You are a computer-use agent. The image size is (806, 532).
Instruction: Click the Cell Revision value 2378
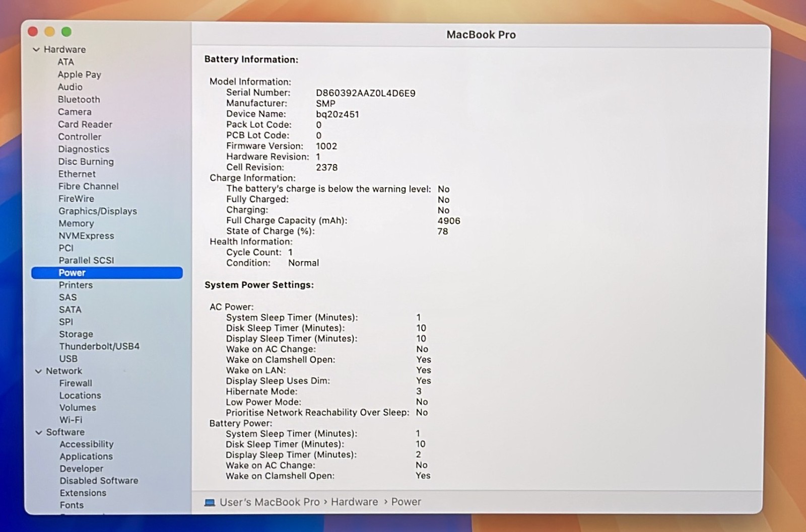pos(326,167)
